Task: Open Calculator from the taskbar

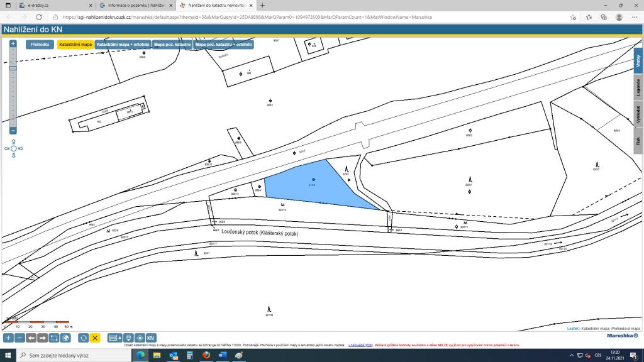Action: tap(190, 356)
